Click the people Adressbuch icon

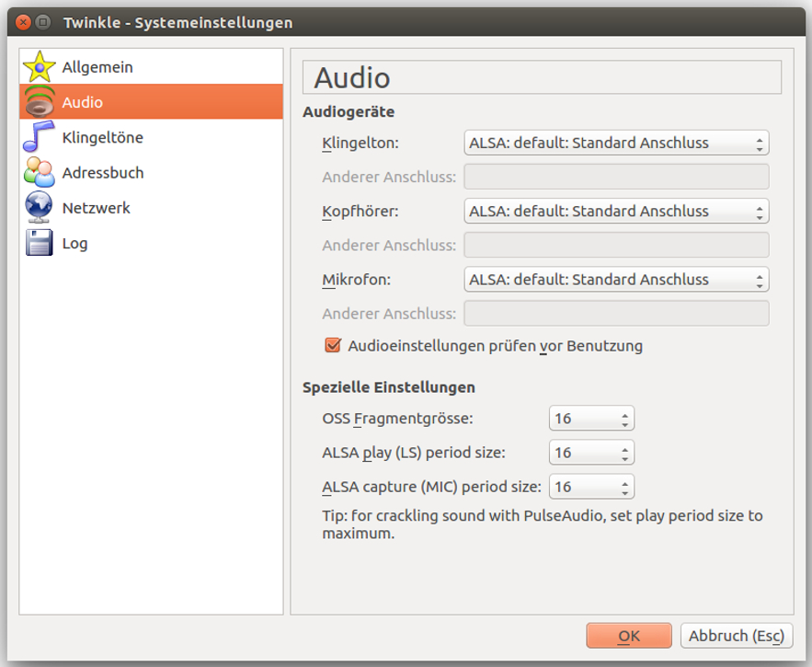[x=39, y=172]
